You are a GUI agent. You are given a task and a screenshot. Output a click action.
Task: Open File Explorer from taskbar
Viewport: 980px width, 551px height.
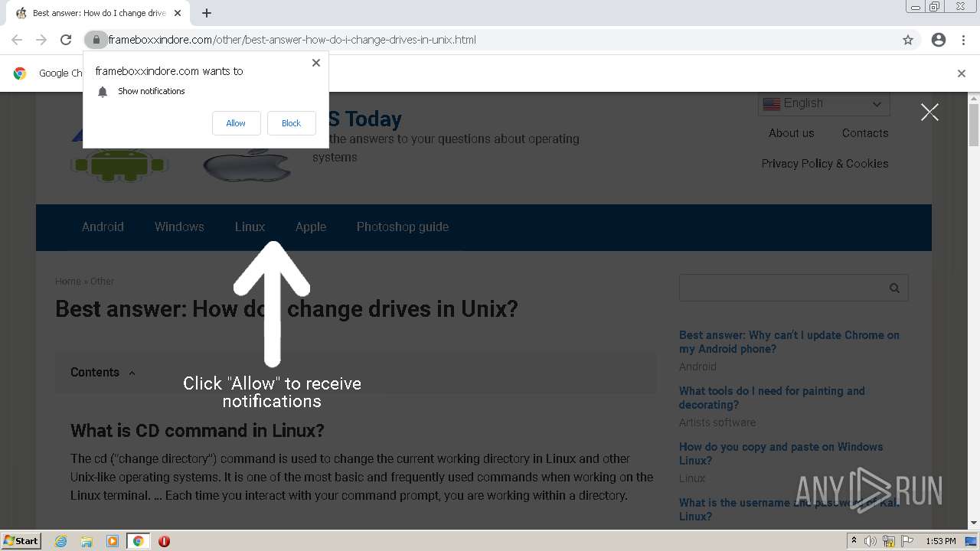87,541
